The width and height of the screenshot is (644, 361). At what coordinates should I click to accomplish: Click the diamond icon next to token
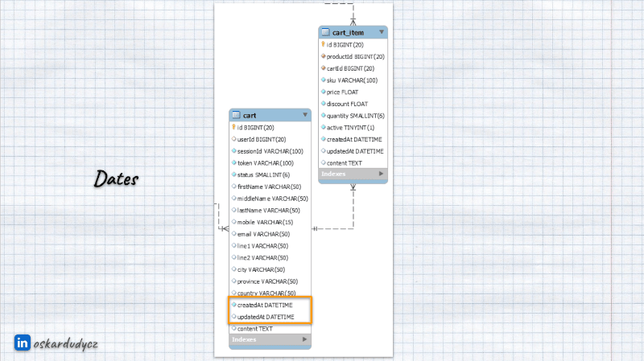click(233, 163)
